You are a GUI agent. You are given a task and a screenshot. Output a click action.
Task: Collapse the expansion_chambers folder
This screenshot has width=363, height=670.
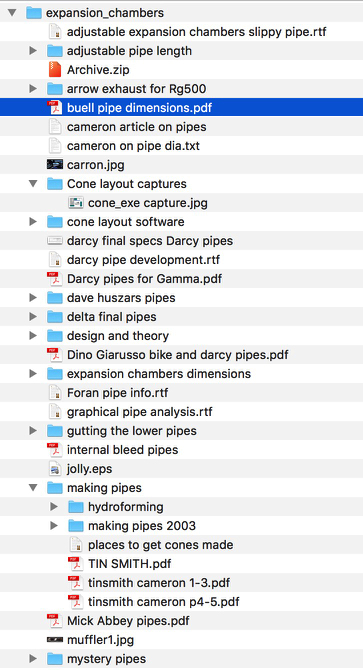click(x=12, y=13)
